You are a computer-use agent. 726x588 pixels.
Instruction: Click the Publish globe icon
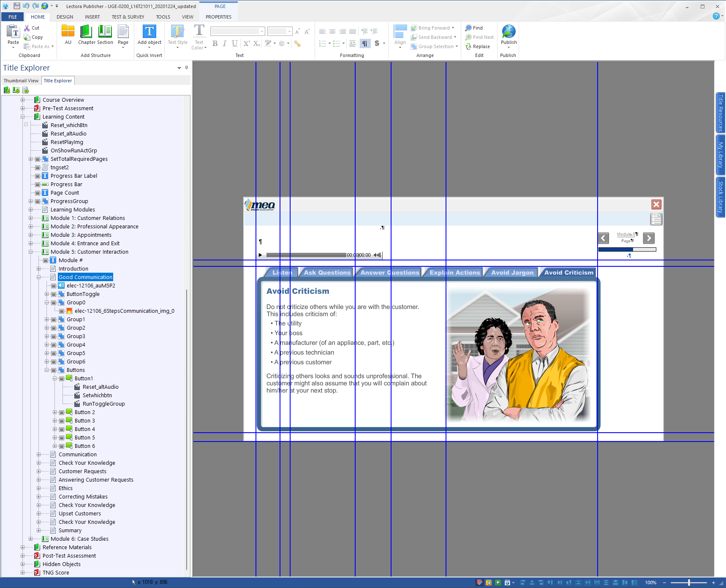click(508, 32)
